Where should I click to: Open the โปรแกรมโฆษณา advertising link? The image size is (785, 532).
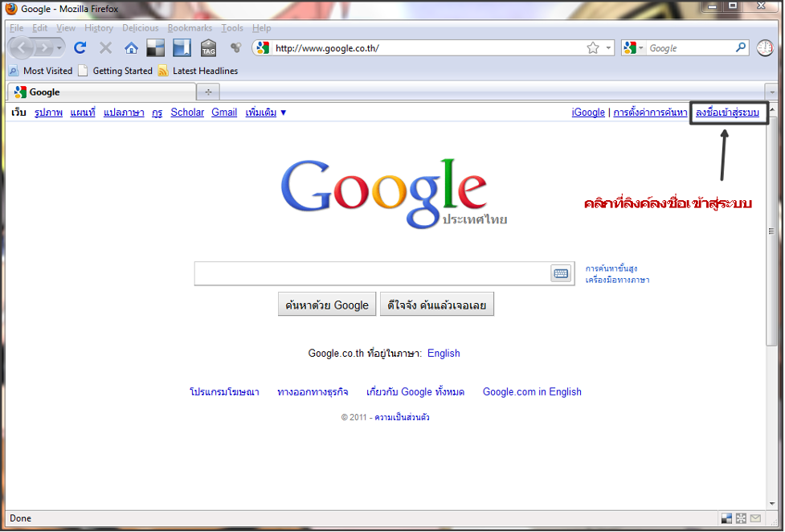pos(224,391)
